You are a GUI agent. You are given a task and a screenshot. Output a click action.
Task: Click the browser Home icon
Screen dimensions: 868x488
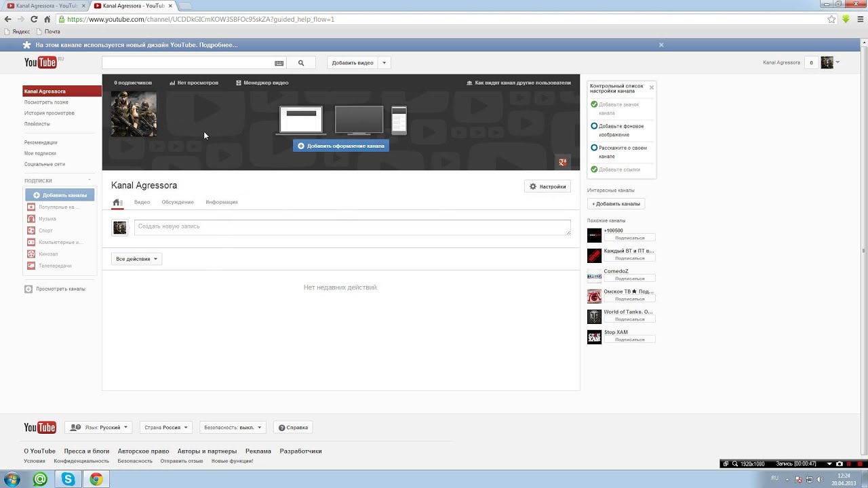[x=47, y=19]
